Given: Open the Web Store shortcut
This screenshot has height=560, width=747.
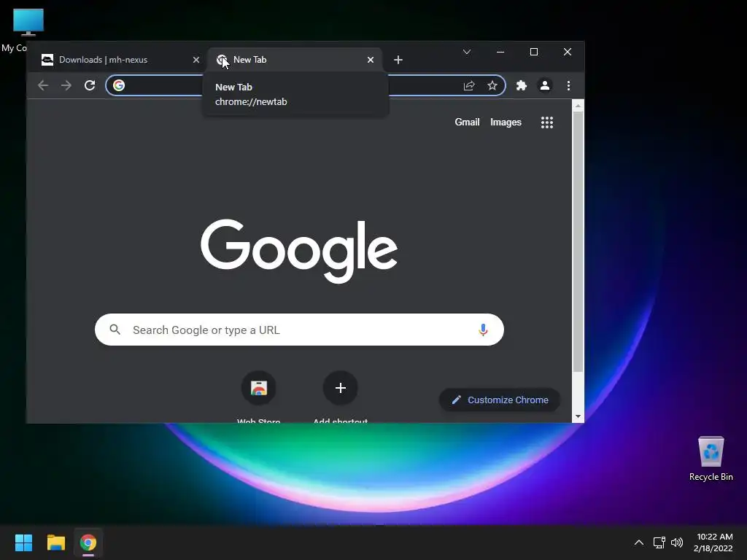Looking at the screenshot, I should tap(259, 388).
